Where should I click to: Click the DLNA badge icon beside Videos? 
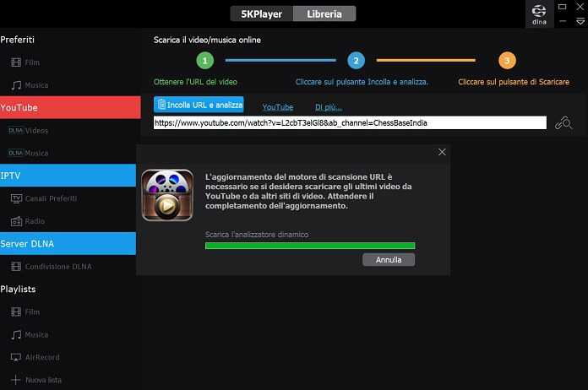16,130
